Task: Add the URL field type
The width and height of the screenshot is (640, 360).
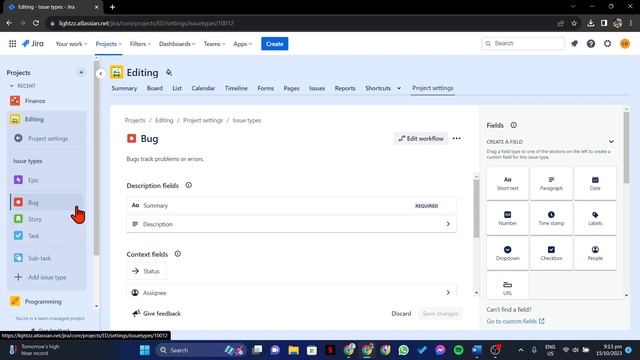Action: click(x=507, y=287)
